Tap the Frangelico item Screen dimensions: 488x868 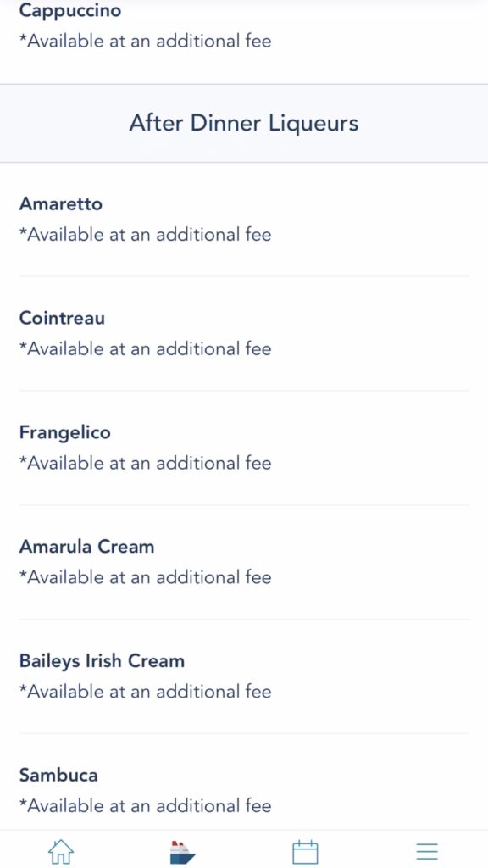[64, 432]
